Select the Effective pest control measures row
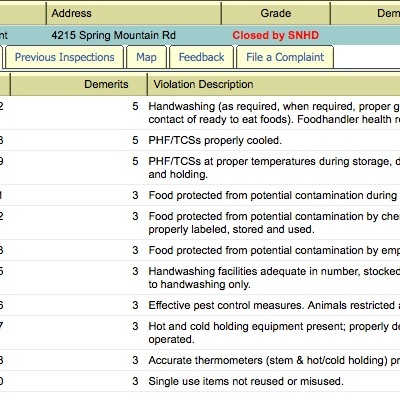 200,305
